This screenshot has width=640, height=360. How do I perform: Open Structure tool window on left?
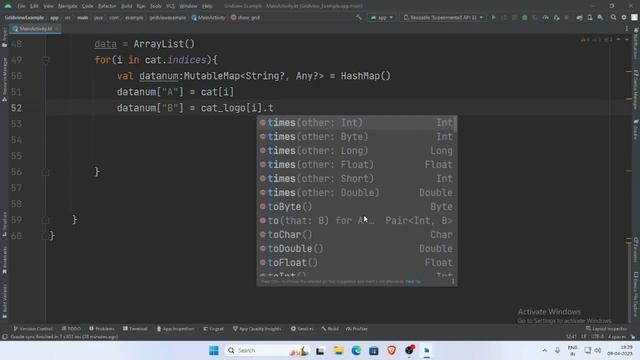tap(4, 224)
